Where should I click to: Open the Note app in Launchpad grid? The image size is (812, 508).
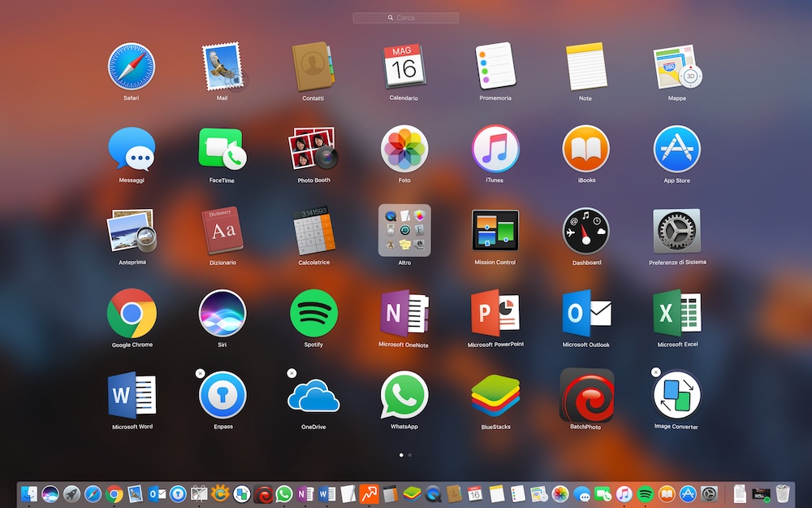point(585,67)
